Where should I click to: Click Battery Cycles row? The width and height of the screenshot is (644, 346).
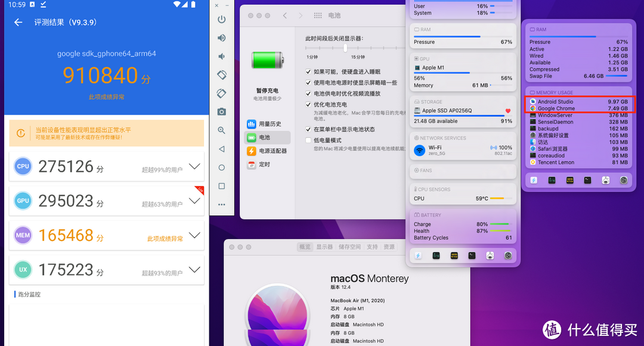tap(463, 238)
